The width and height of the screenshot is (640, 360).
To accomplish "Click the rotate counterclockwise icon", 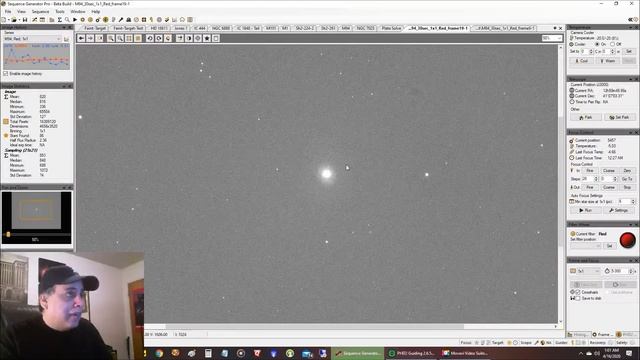I will pyautogui.click(x=150, y=38).
